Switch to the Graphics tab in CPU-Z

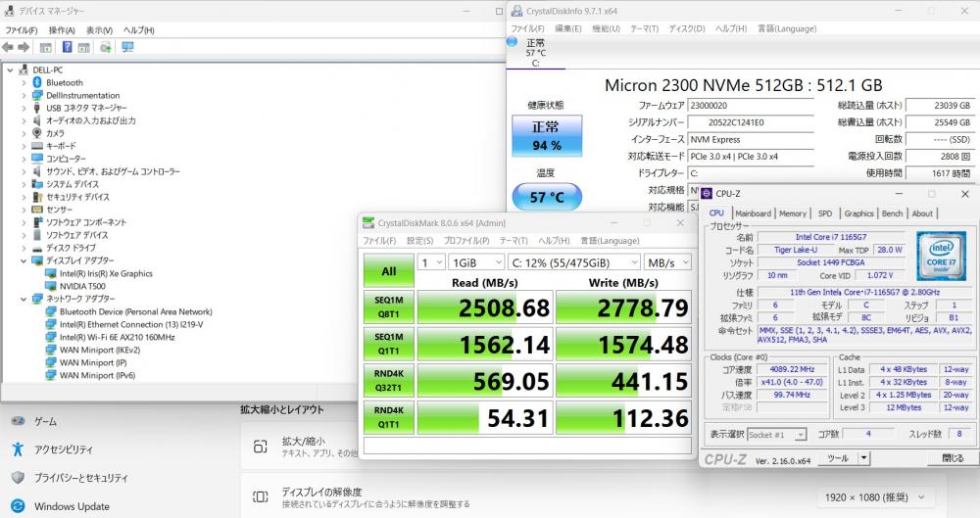pyautogui.click(x=858, y=213)
